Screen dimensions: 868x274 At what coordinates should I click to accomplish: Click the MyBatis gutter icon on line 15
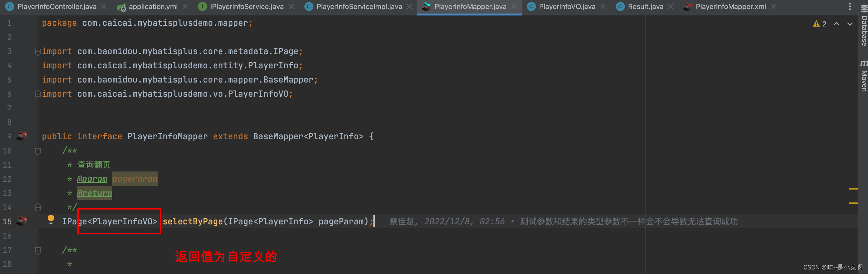(x=22, y=221)
